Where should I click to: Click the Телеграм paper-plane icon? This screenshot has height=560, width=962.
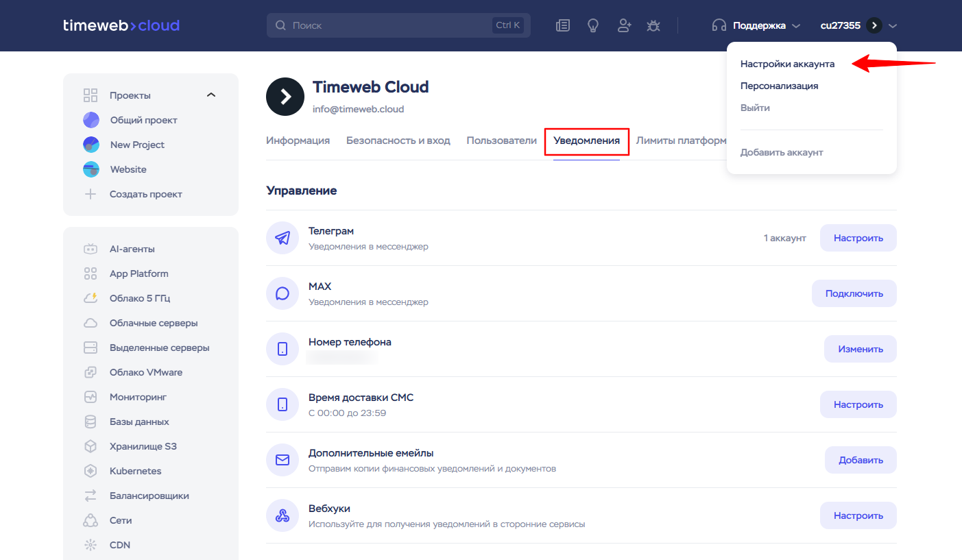[282, 238]
